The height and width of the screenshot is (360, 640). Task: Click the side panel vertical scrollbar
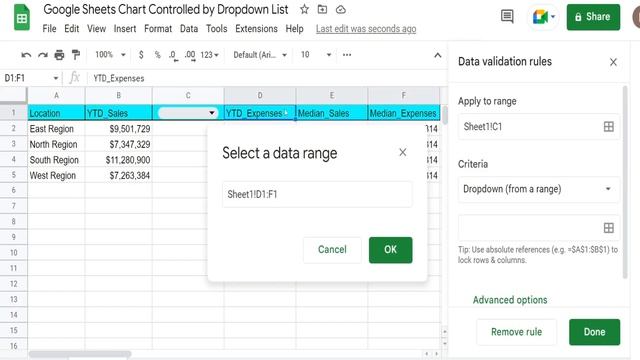click(x=625, y=182)
